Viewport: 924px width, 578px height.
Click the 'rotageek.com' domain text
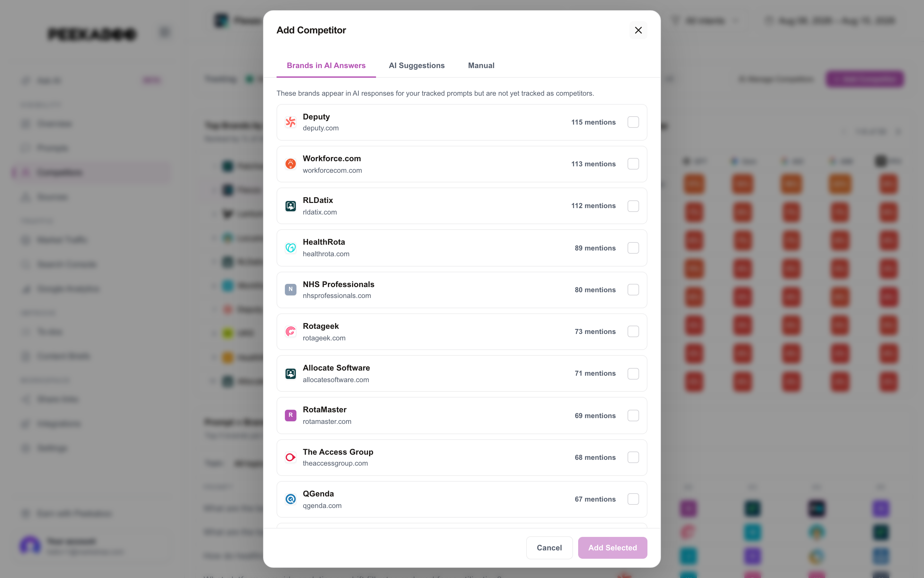click(x=324, y=338)
